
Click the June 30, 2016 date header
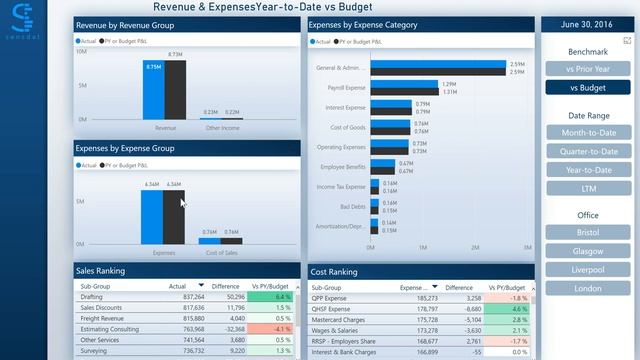pos(587,24)
